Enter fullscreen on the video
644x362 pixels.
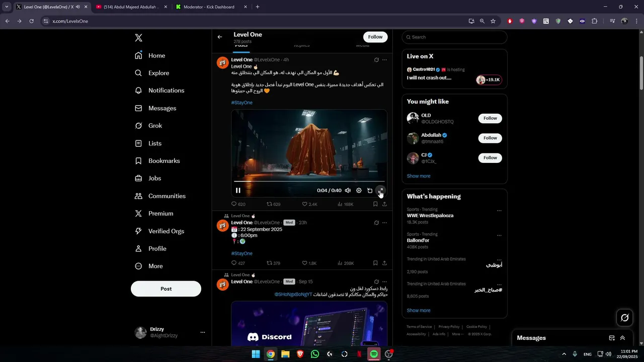381,191
